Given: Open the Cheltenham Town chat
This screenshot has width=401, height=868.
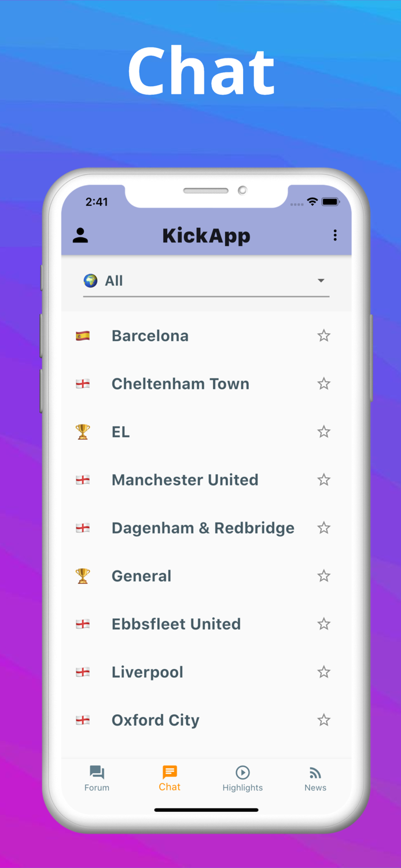Looking at the screenshot, I should (x=180, y=384).
